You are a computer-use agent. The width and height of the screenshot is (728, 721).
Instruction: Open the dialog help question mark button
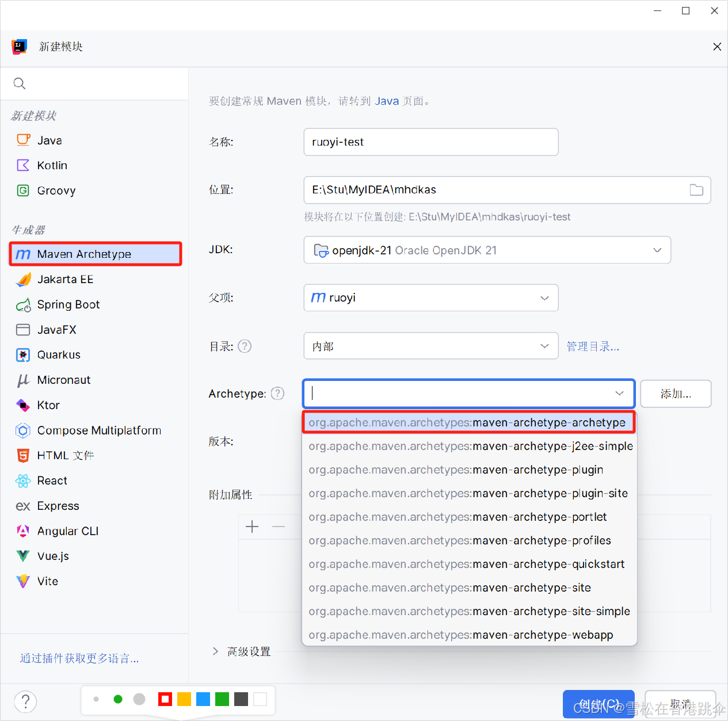tap(25, 701)
